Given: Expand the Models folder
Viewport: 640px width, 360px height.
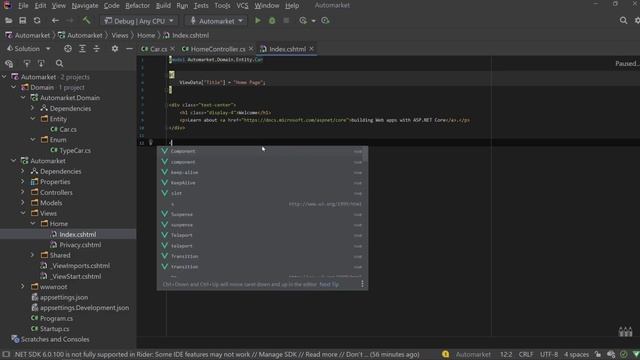Looking at the screenshot, I should pos(23,203).
